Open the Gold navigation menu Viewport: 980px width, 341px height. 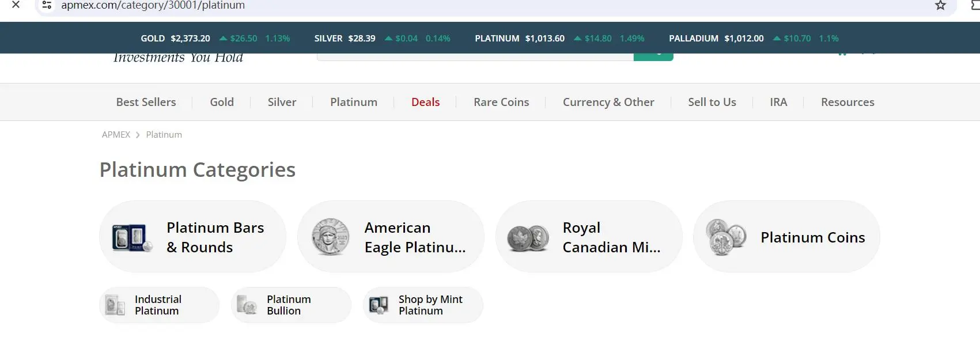222,102
